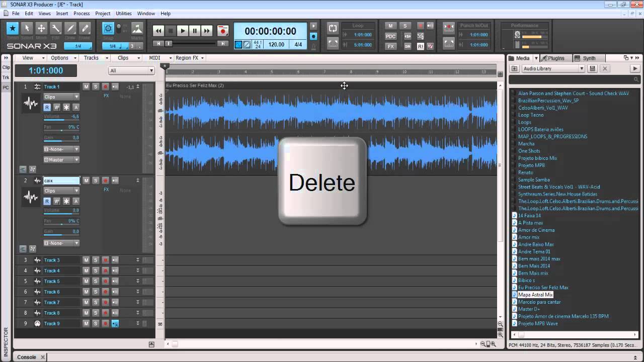Image resolution: width=644 pixels, height=362 pixels.
Task: Jump to project start button
Action: tap(158, 44)
